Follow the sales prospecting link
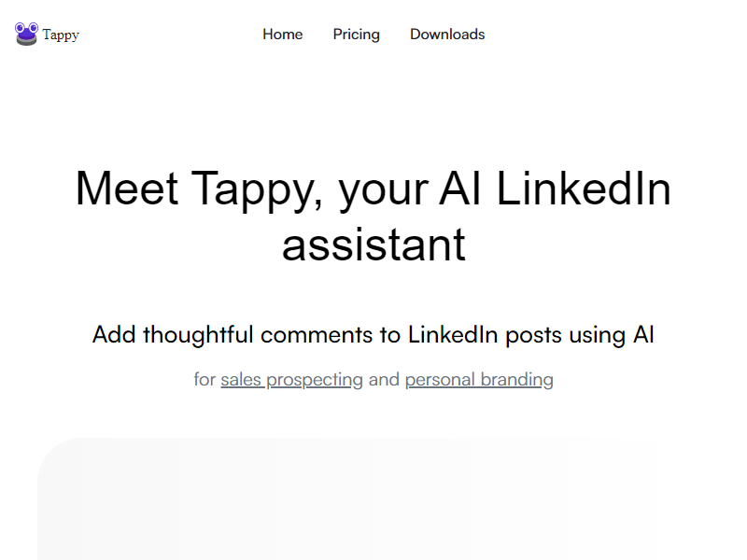Viewport: 747px width, 560px height. [x=291, y=380]
